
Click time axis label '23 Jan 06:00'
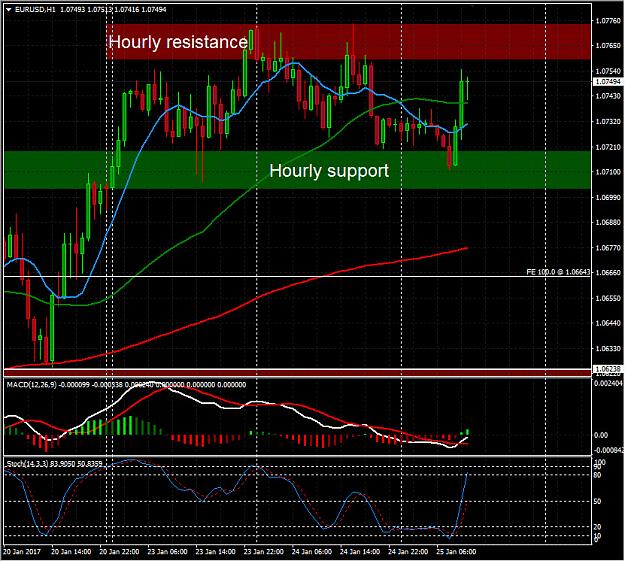(x=167, y=552)
